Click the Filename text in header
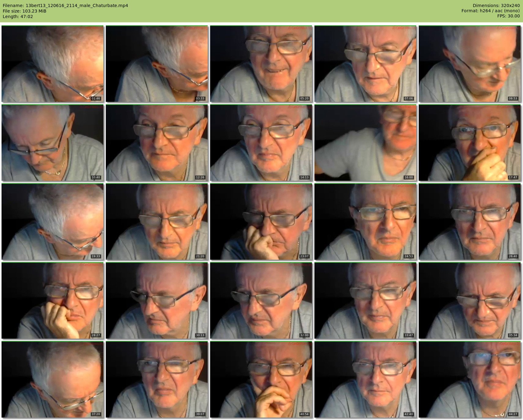Viewport: 523px width, 420px height. [65, 6]
